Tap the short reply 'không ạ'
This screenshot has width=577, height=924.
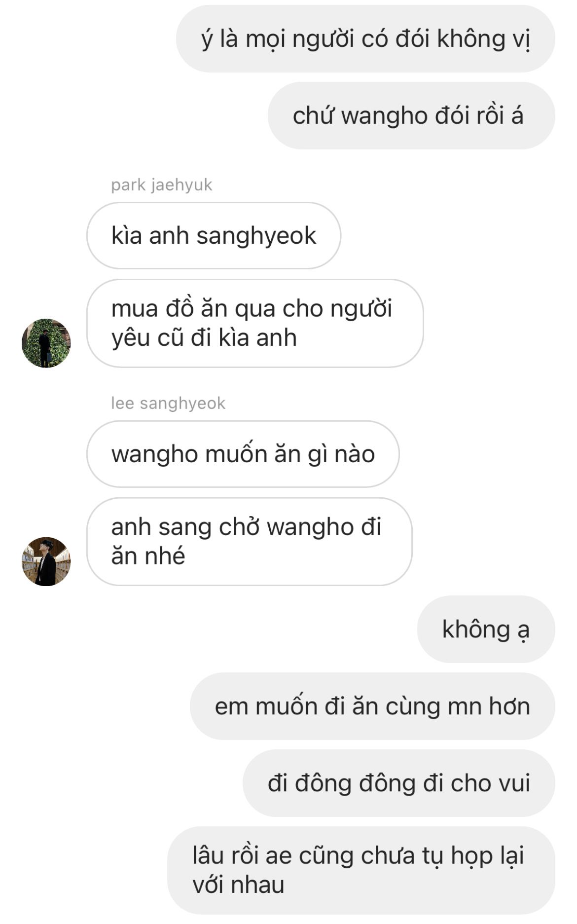486,629
